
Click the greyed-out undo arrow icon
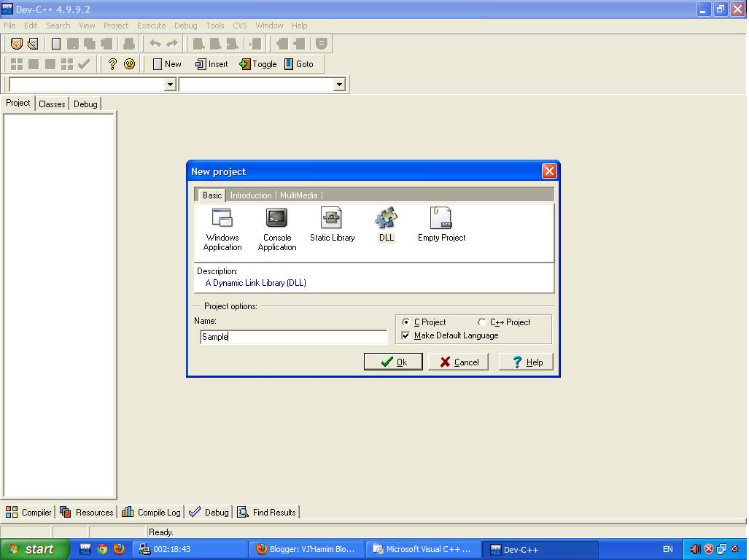coord(155,44)
